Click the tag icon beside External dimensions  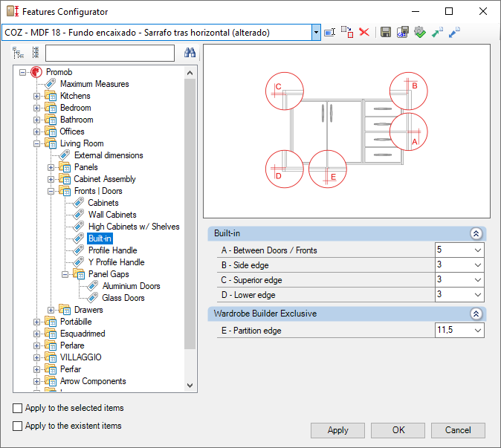(64, 155)
